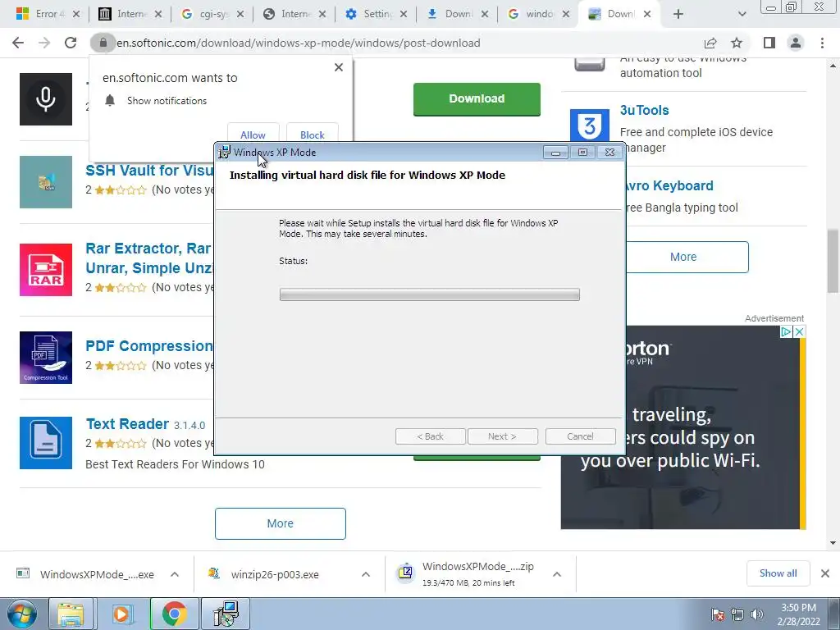The width and height of the screenshot is (840, 630).
Task: Close the Settings tab
Action: (404, 15)
